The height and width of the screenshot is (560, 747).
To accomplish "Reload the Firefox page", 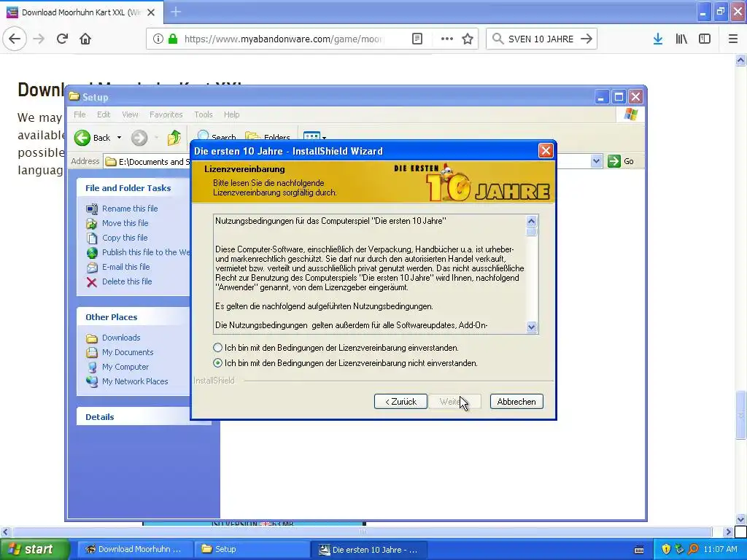I will pos(62,39).
